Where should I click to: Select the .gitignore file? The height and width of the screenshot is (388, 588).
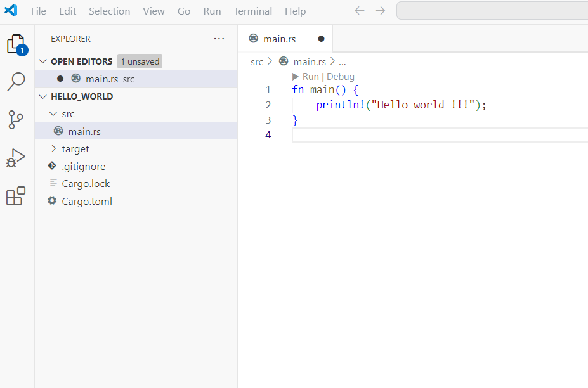coord(136,166)
